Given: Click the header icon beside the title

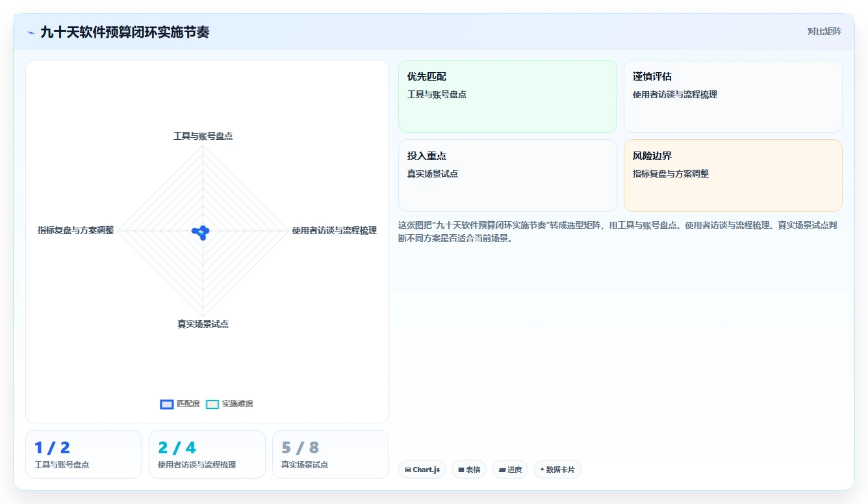Looking at the screenshot, I should (31, 33).
